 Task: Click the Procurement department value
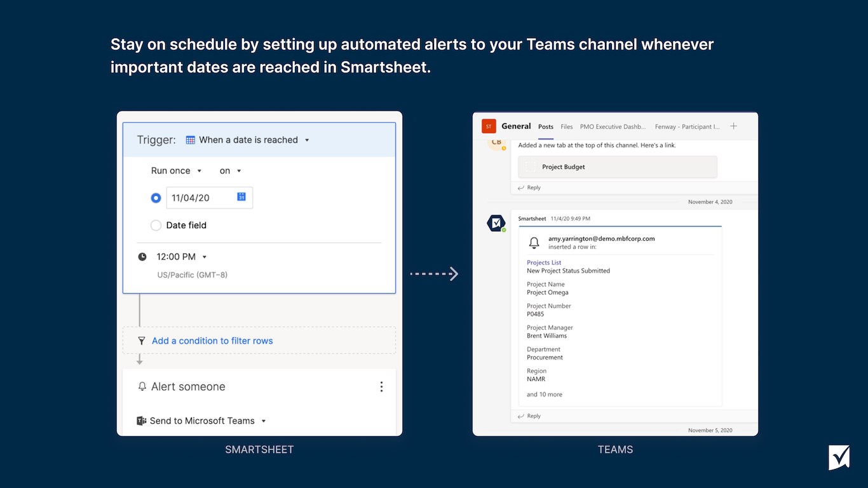(545, 358)
